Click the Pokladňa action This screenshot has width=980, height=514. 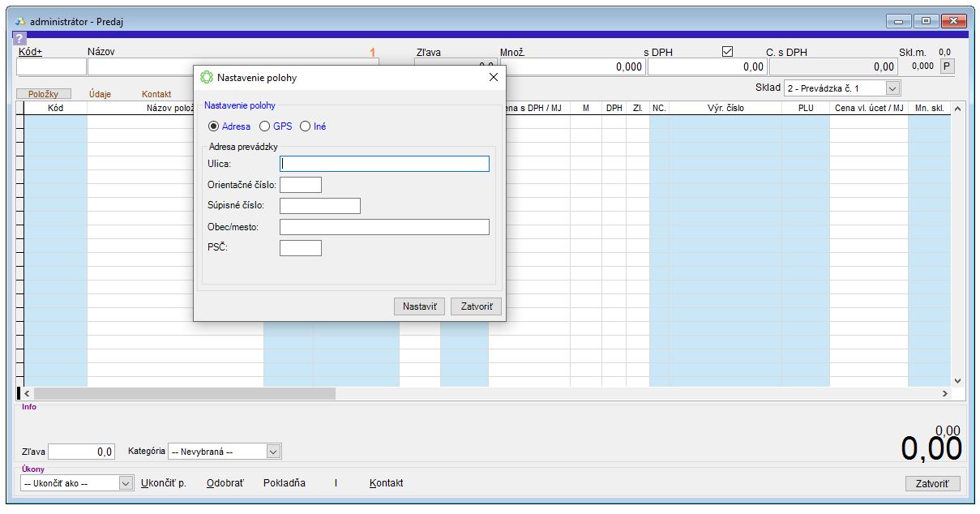point(285,483)
